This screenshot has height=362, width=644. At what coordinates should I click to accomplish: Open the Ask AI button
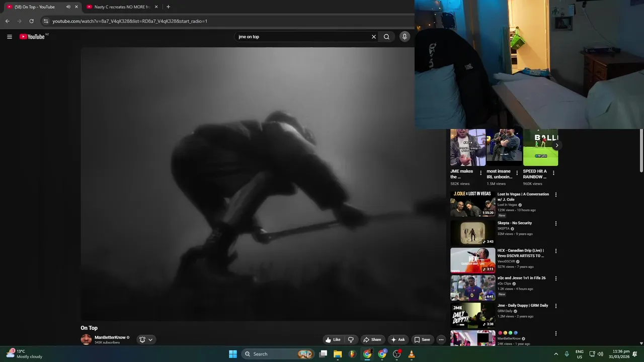(397, 340)
